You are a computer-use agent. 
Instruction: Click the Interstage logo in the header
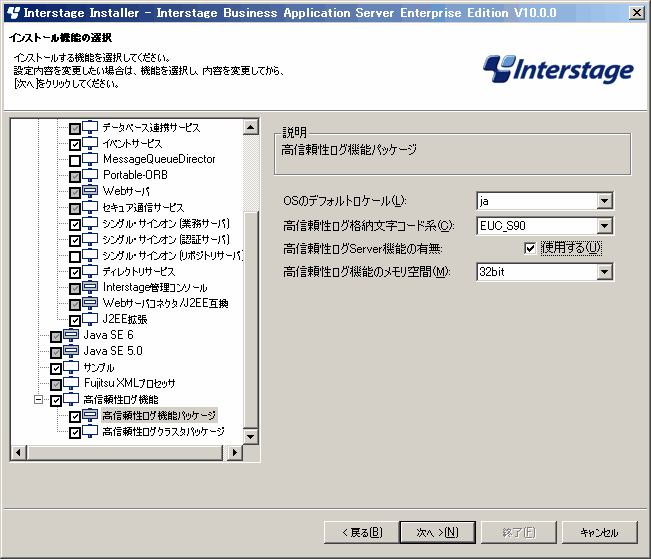tap(558, 69)
